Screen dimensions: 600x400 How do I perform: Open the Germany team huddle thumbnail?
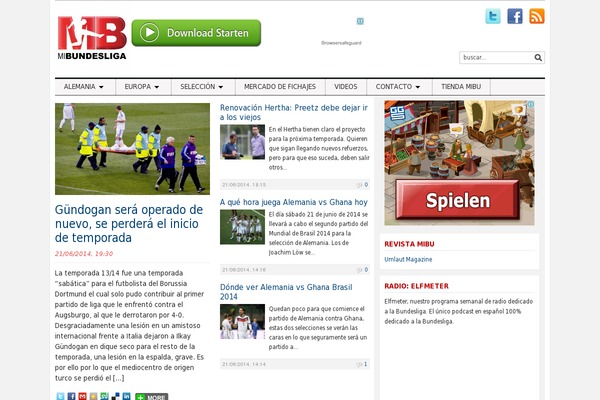tap(243, 227)
